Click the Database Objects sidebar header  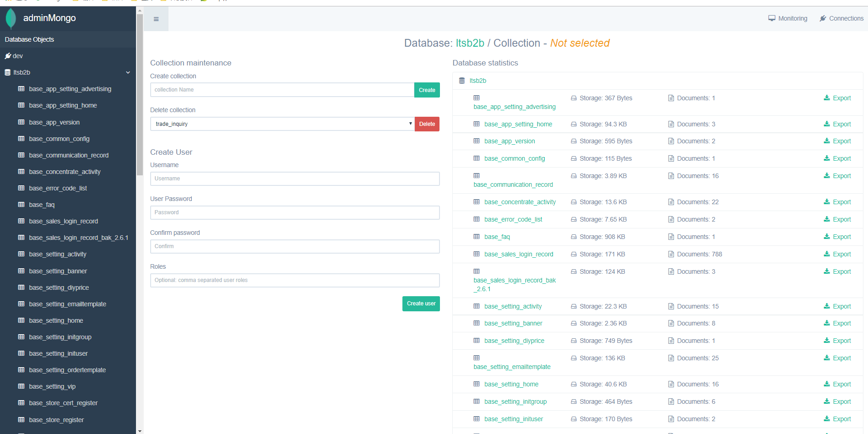click(x=29, y=39)
